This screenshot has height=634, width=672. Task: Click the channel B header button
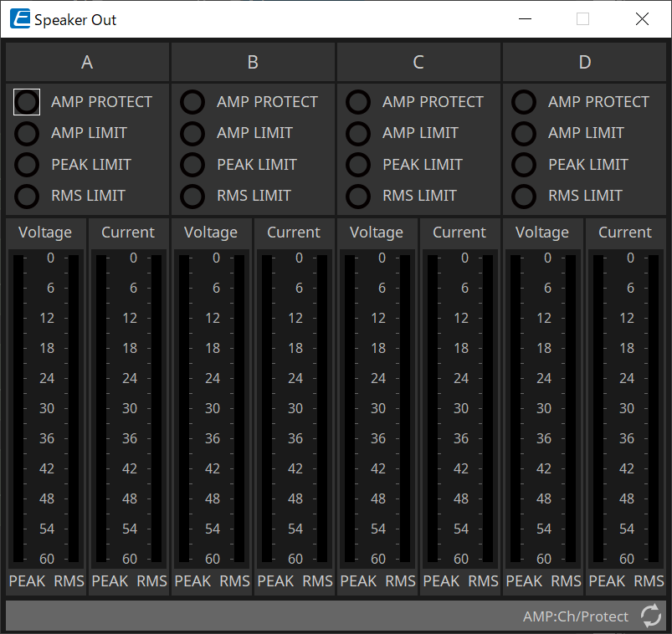pyautogui.click(x=253, y=62)
